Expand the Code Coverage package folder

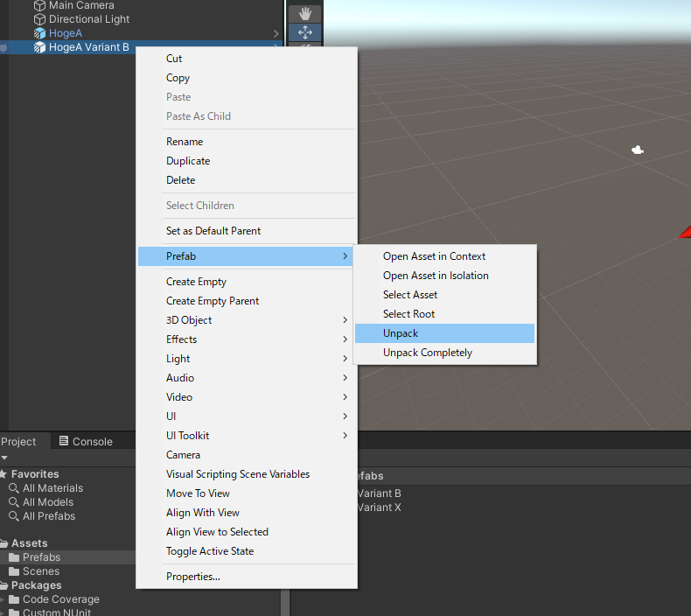click(3, 599)
